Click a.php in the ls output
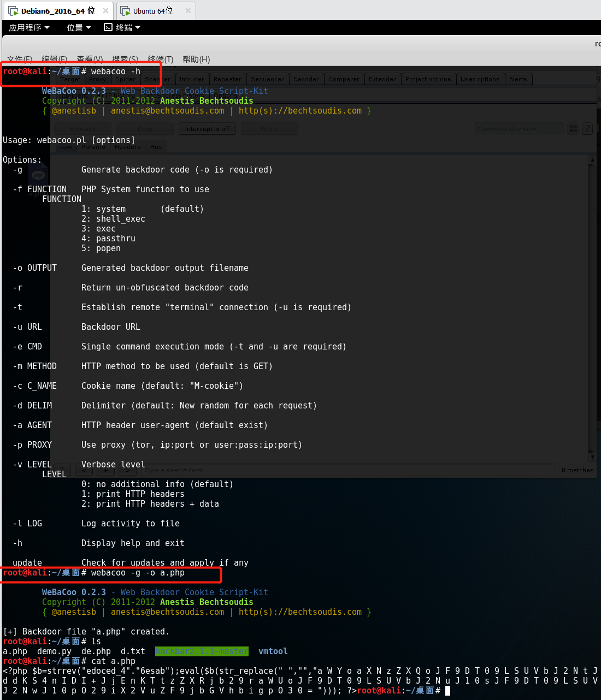The width and height of the screenshot is (601, 700). tap(15, 651)
